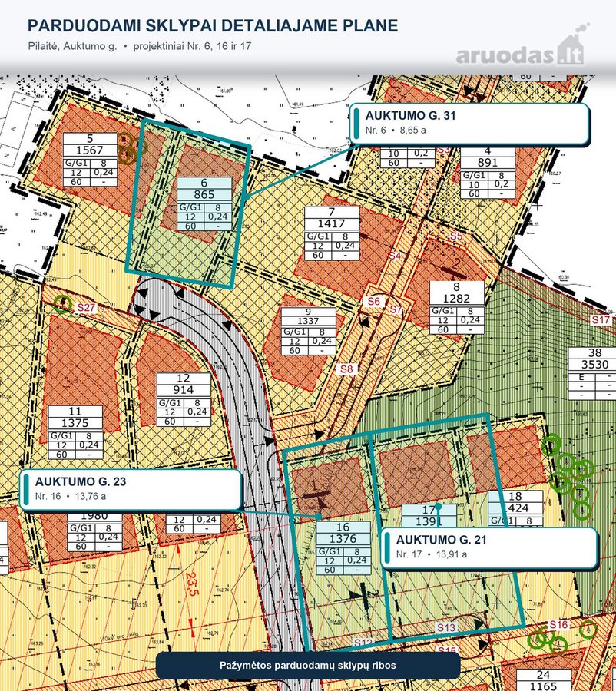Click the highlighted plot 16 info table

343,547
